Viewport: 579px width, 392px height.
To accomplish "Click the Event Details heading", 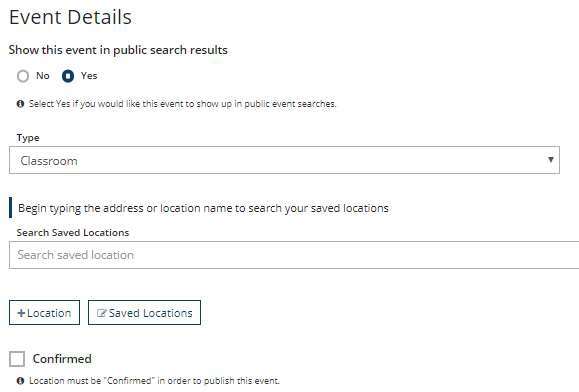I will pos(70,17).
